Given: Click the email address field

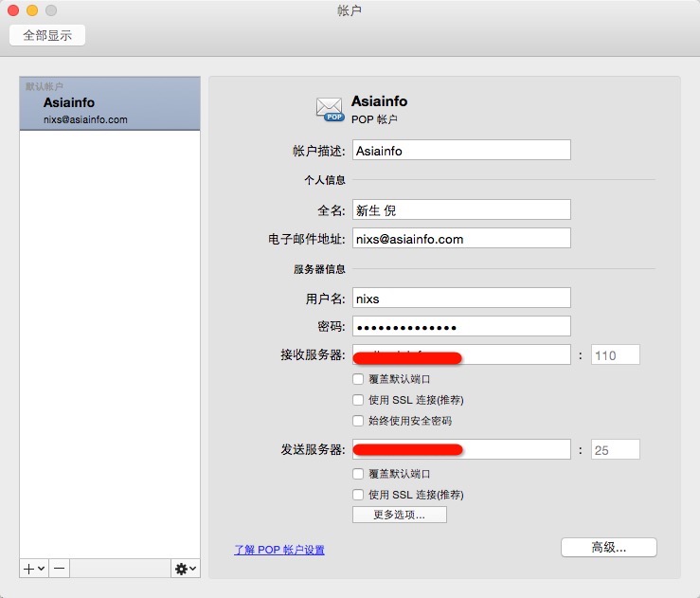Looking at the screenshot, I should (x=461, y=238).
